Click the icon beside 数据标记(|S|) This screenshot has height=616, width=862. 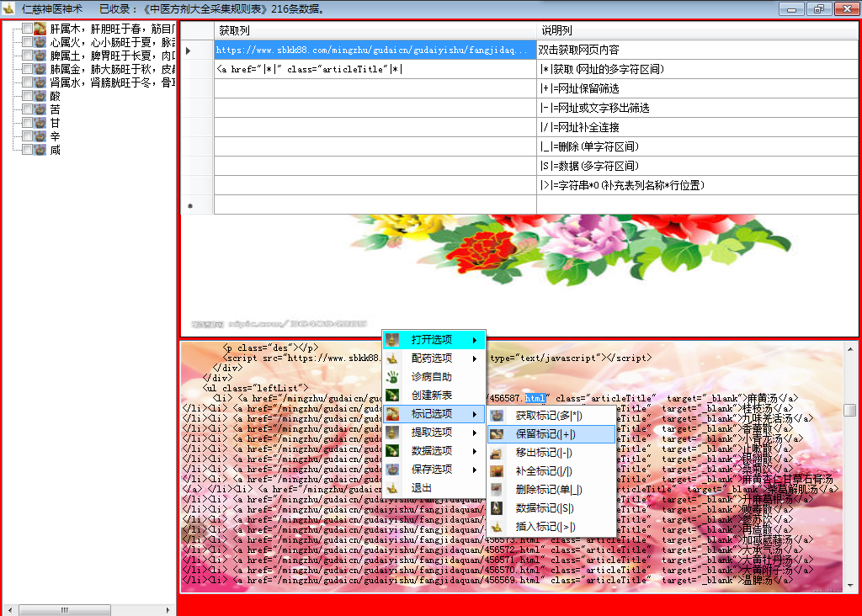tap(497, 508)
